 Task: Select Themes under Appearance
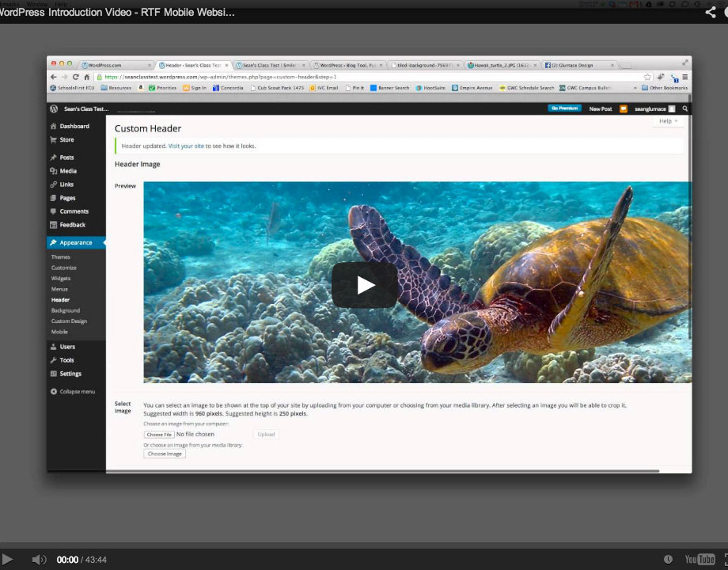61,256
